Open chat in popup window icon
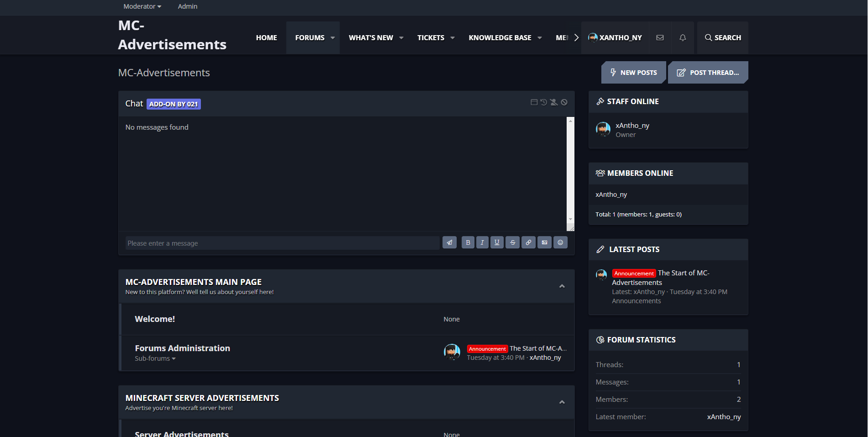Image resolution: width=868 pixels, height=437 pixels. click(534, 102)
